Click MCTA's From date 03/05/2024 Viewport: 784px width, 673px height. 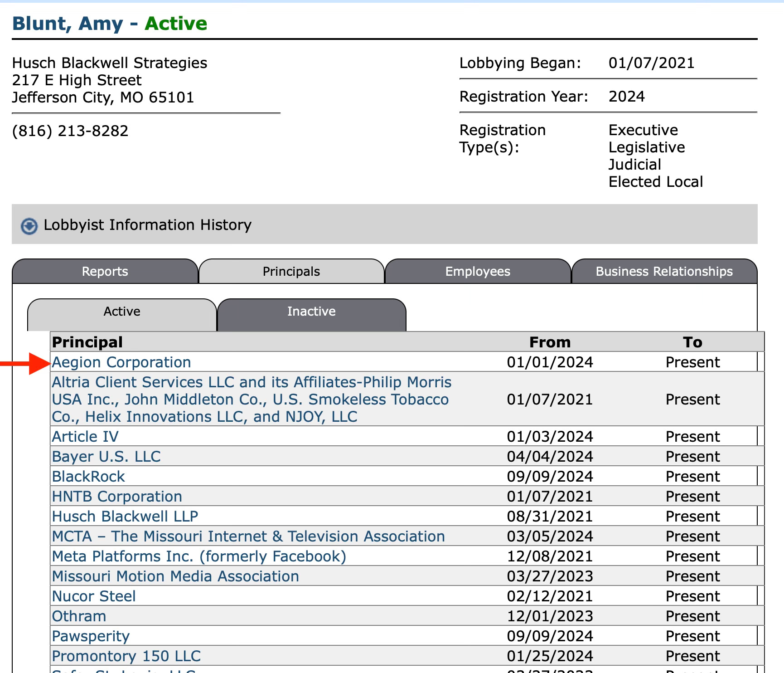(x=550, y=536)
